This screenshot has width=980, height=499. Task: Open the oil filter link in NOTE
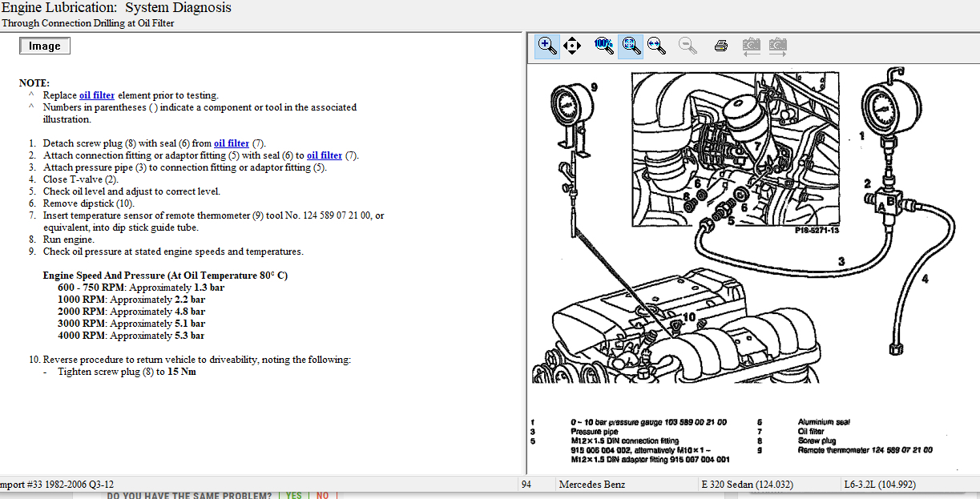click(x=97, y=95)
